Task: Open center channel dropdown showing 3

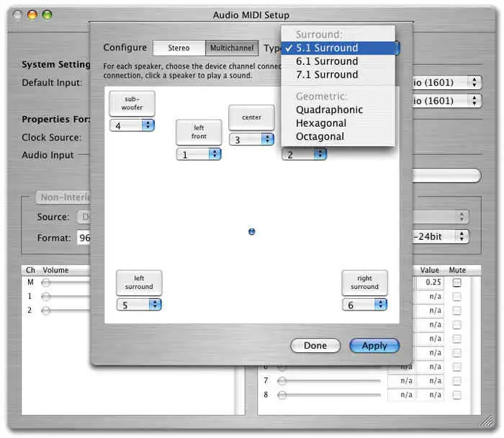Action: point(251,140)
